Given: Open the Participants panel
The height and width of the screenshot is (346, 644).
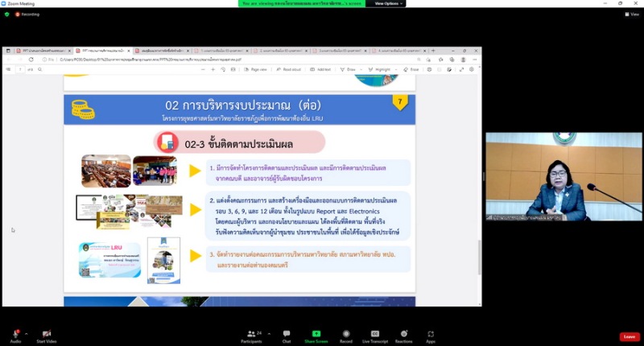Looking at the screenshot, I should click(251, 334).
